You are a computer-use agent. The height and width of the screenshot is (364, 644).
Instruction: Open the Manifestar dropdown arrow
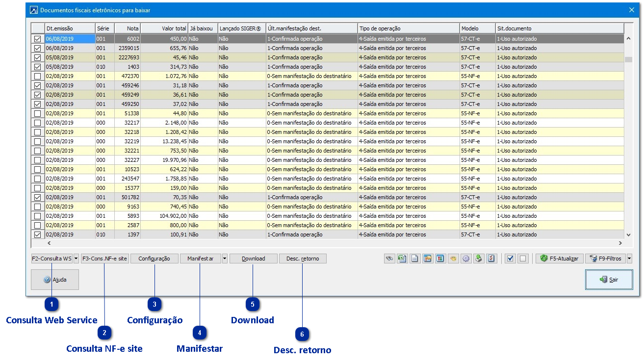(225, 259)
